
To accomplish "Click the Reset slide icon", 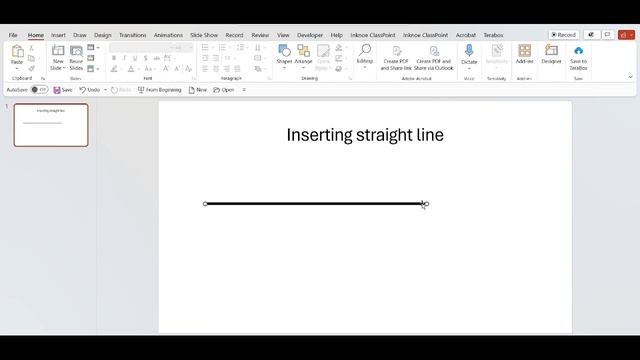I will pos(91,58).
